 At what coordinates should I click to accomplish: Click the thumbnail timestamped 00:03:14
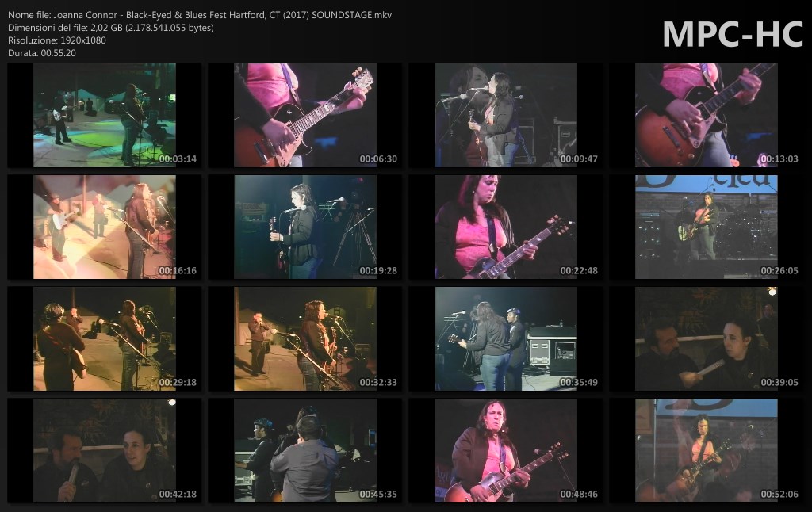[104, 116]
